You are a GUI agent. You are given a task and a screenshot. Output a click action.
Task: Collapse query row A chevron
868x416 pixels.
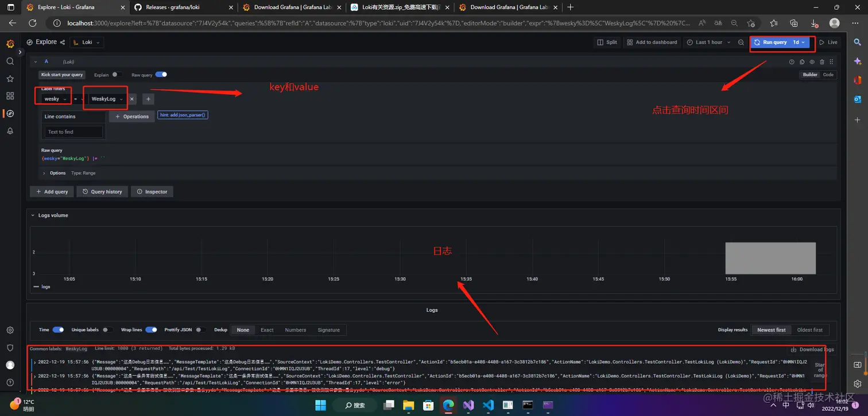pos(35,61)
